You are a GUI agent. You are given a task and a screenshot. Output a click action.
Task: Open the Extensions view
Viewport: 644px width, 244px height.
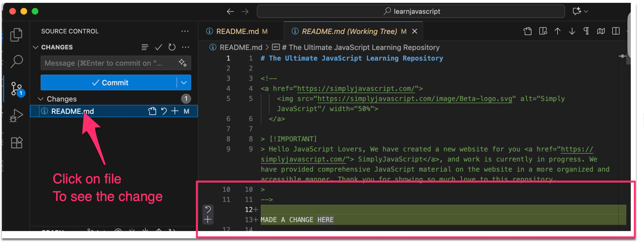coord(16,142)
